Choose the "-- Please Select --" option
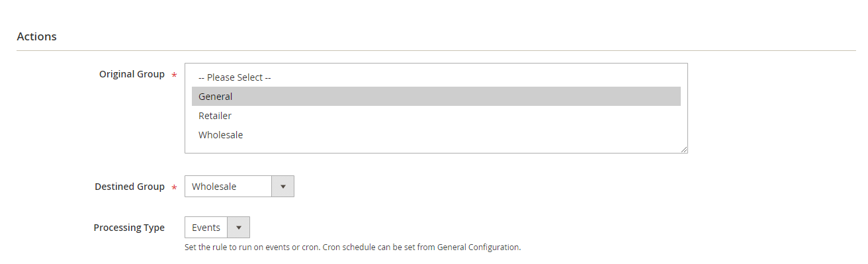868x264 pixels. click(x=436, y=77)
